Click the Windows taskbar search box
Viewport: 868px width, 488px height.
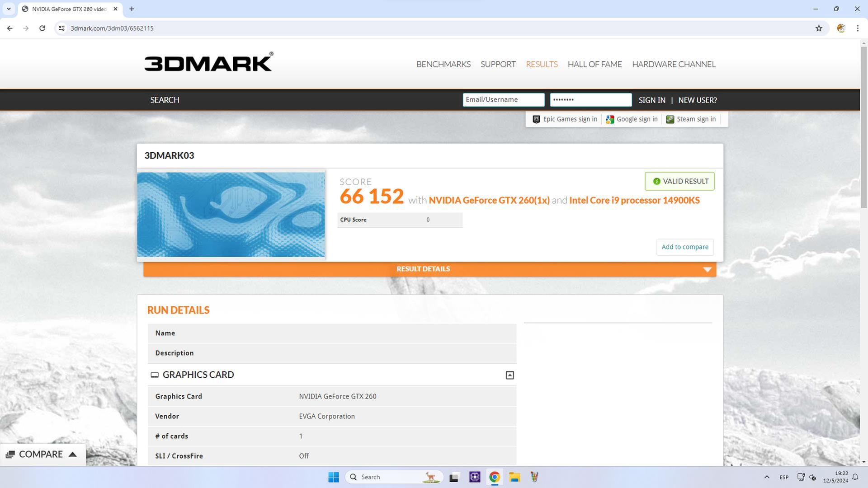(393, 477)
